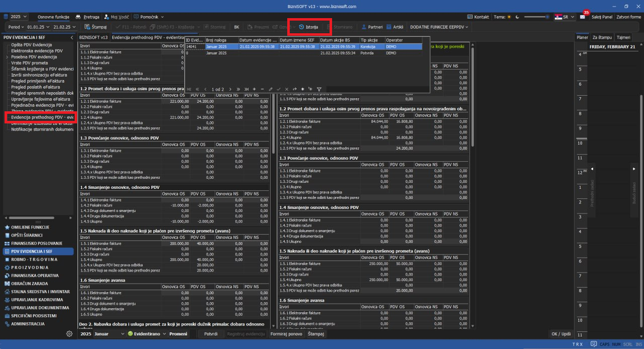
Task: Open the Istorija history view
Action: [x=308, y=27]
